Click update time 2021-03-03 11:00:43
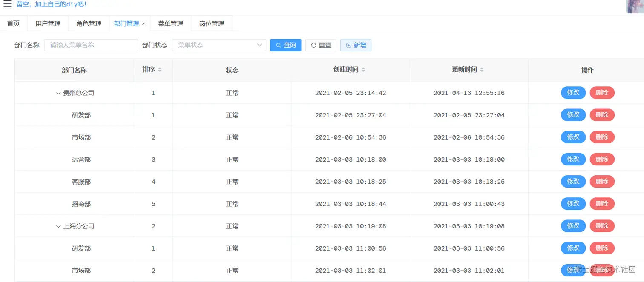 point(469,204)
